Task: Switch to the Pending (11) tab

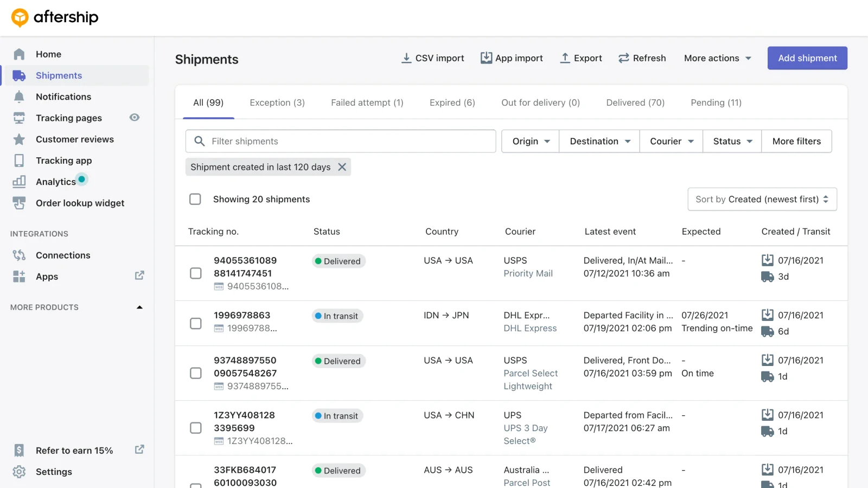Action: pyautogui.click(x=716, y=102)
